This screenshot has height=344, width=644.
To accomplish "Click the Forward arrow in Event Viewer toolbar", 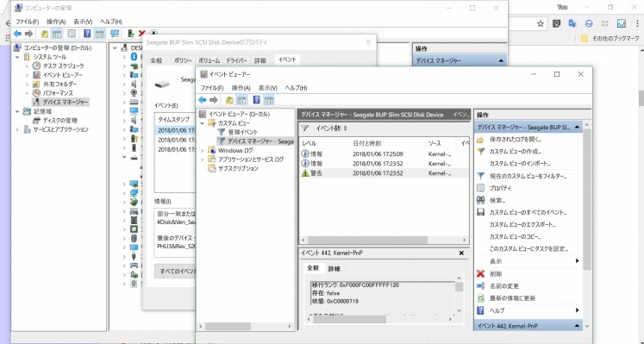I will pos(214,100).
